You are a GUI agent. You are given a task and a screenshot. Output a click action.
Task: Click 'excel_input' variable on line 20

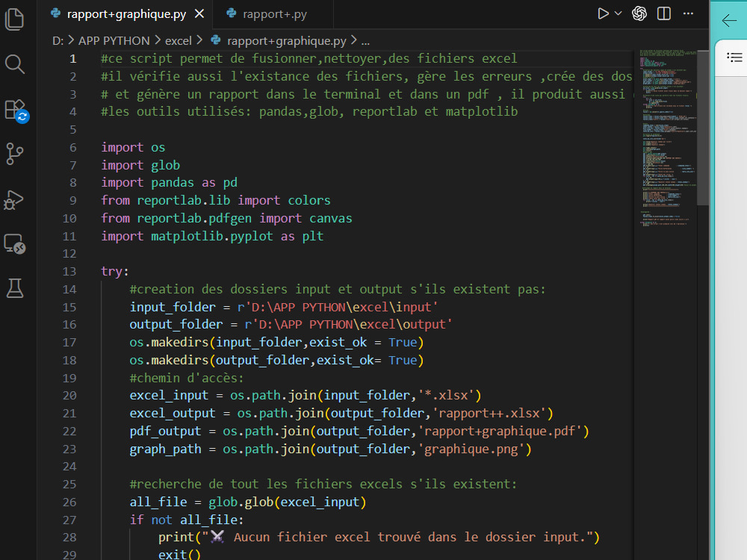[169, 396]
